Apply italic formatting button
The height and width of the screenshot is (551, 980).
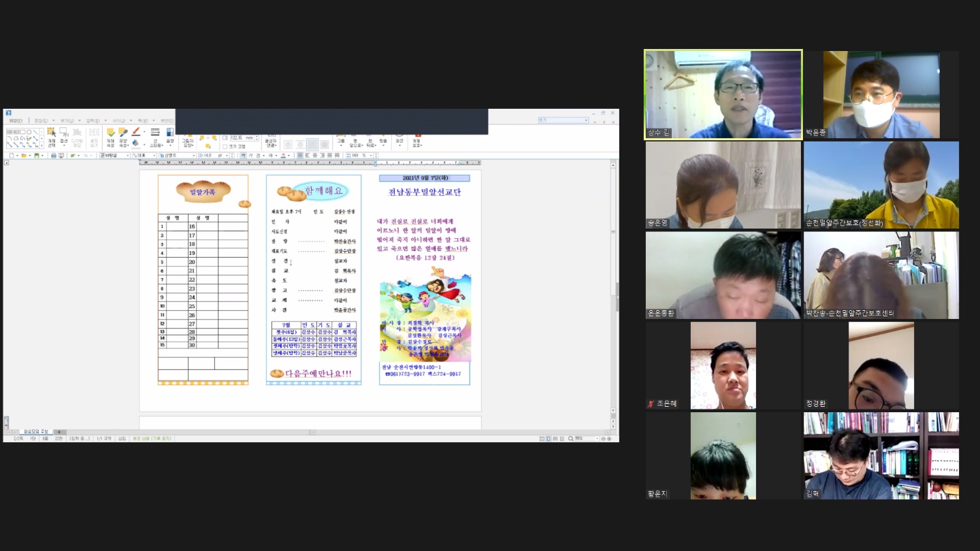251,156
